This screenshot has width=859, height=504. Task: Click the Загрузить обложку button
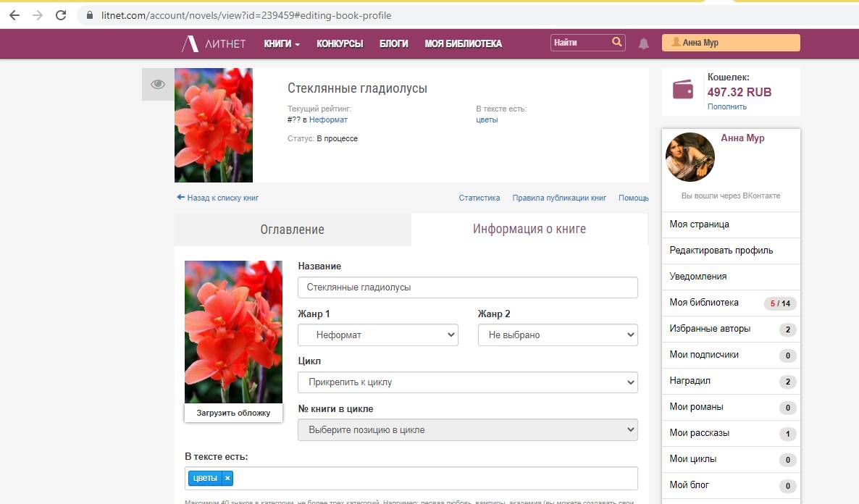point(233,413)
